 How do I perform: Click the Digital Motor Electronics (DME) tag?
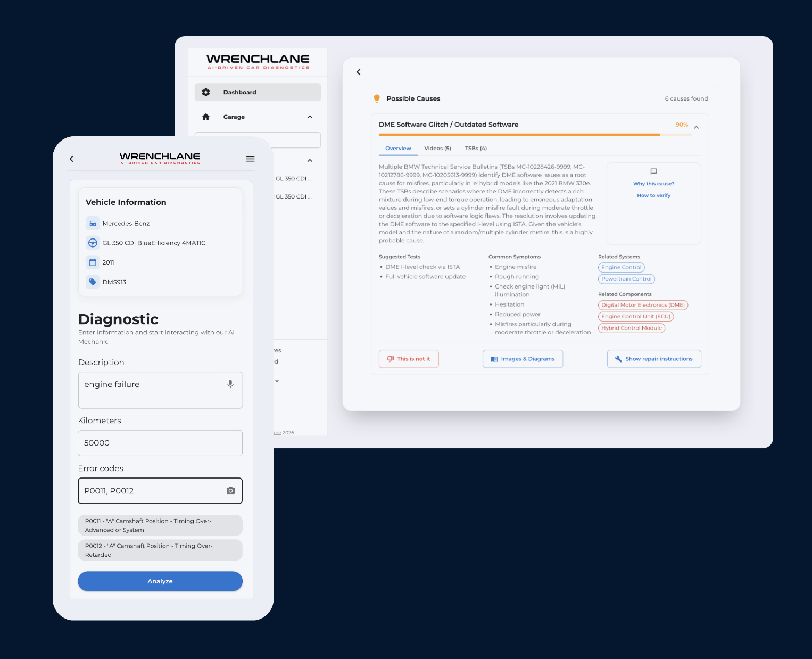(x=643, y=305)
